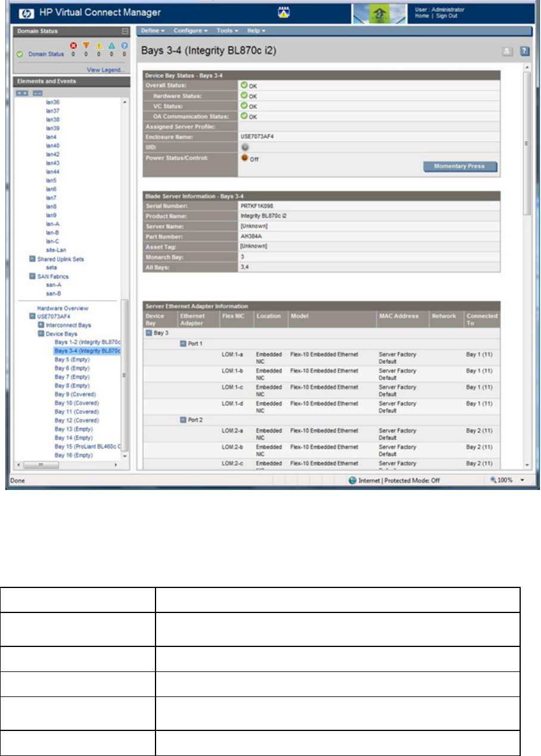The height and width of the screenshot is (756, 541).
Task: Select Bays 3-4 (Integrity BL870c) in tree
Action: tap(88, 351)
